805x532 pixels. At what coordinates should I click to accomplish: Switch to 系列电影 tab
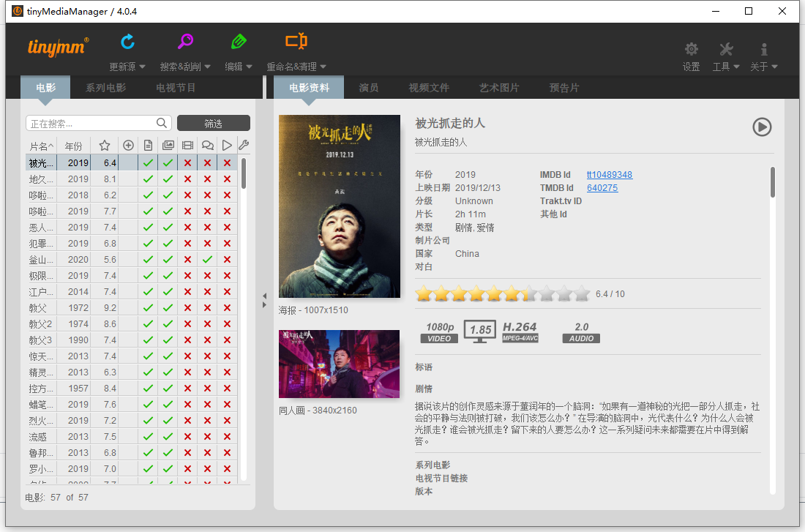105,88
